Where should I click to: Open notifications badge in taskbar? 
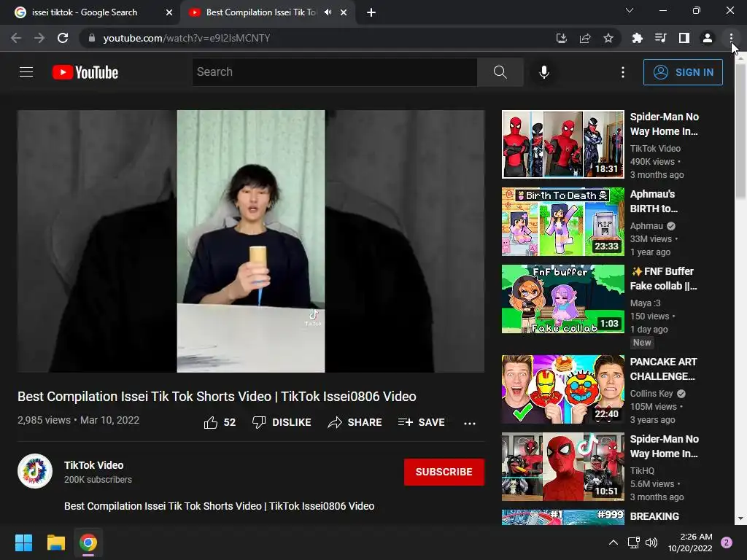(727, 542)
